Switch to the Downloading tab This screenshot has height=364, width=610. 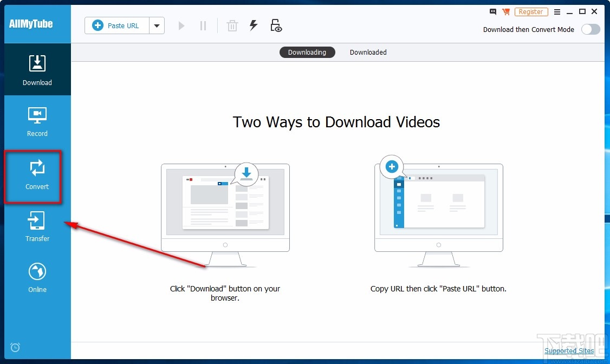tap(307, 52)
